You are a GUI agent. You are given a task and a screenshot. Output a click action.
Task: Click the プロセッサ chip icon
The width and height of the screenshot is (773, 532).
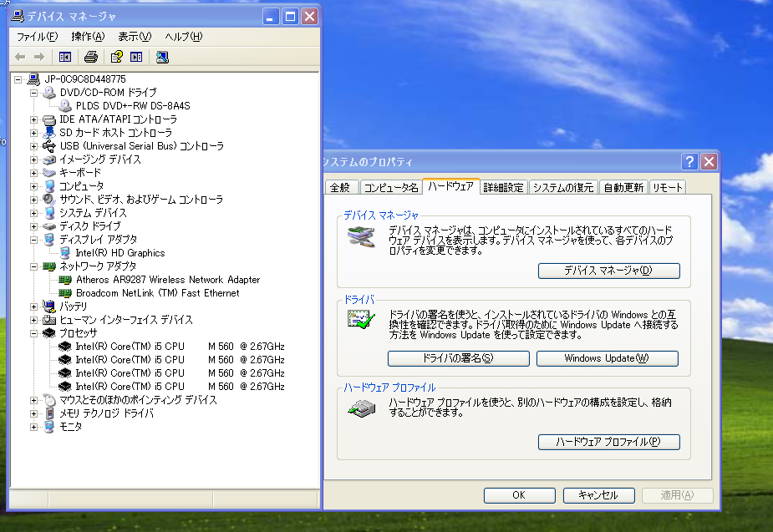coord(49,333)
